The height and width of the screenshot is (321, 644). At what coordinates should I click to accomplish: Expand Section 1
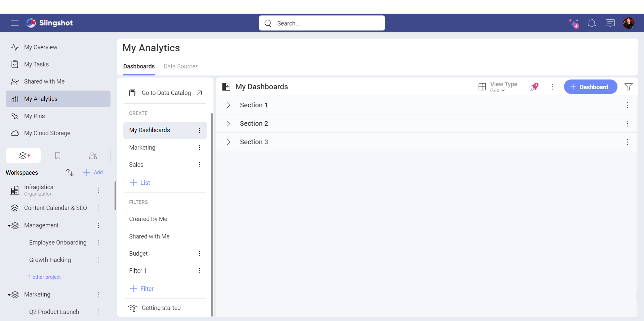pos(228,105)
